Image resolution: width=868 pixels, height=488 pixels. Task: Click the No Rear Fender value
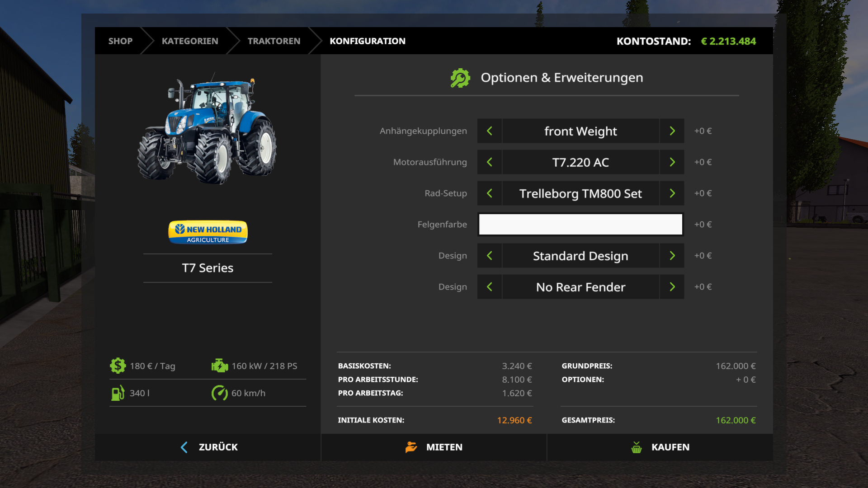tap(580, 287)
